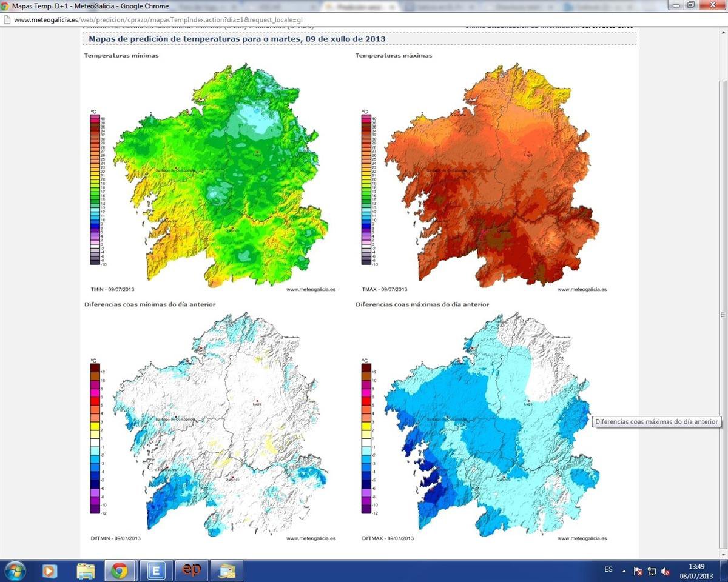The image size is (728, 582).
Task: Open the network connection tray icon
Action: pyautogui.click(x=652, y=570)
